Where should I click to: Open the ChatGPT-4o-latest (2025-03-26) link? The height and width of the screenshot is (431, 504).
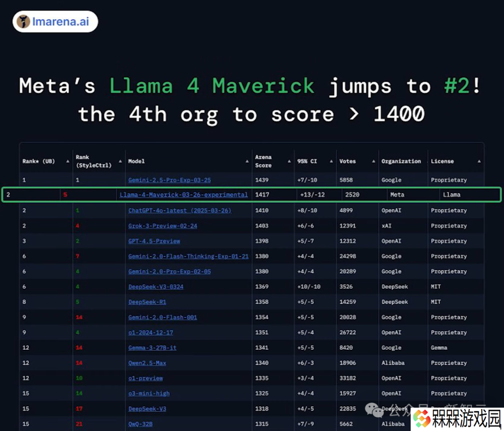pos(180,210)
